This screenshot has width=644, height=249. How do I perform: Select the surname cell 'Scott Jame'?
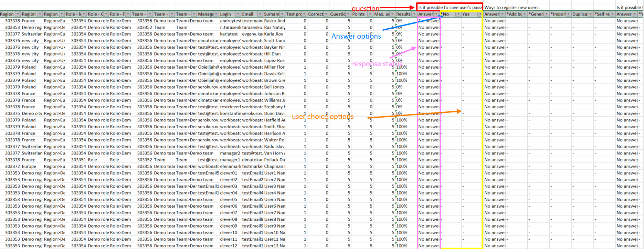[x=274, y=41]
